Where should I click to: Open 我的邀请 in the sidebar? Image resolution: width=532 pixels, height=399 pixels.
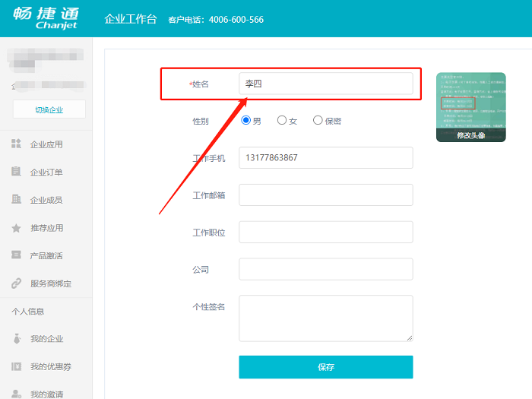coord(46,394)
